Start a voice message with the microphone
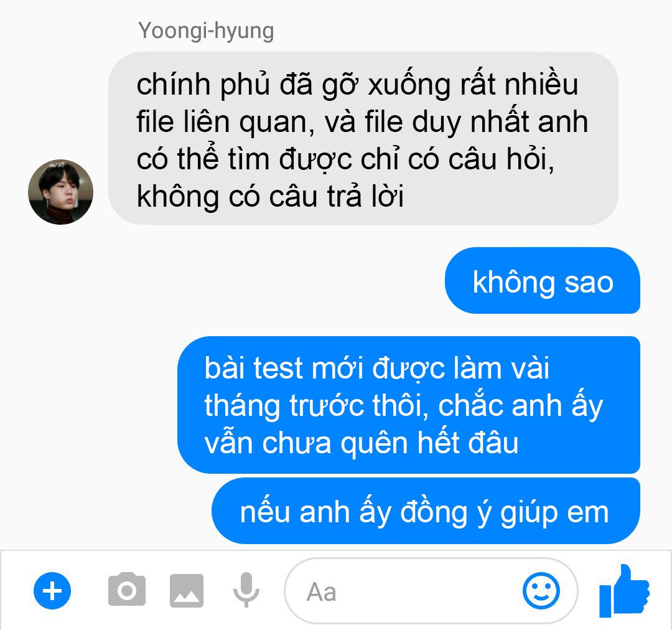Image resolution: width=672 pixels, height=630 pixels. pyautogui.click(x=246, y=590)
